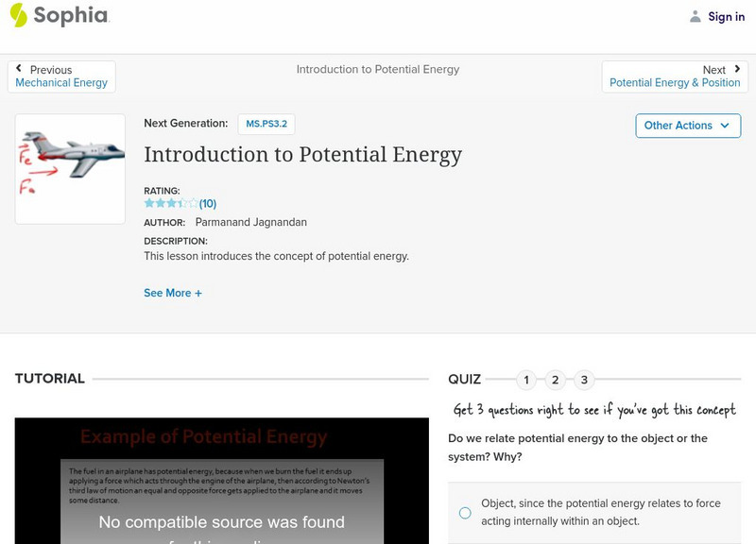The image size is (756, 544).
Task: Click the Sophia logo icon
Action: 19,15
